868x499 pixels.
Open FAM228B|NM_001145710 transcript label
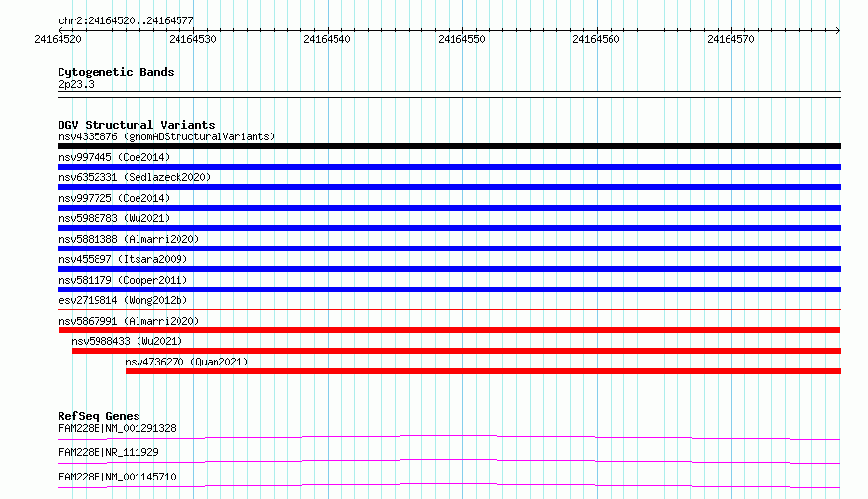coord(117,477)
